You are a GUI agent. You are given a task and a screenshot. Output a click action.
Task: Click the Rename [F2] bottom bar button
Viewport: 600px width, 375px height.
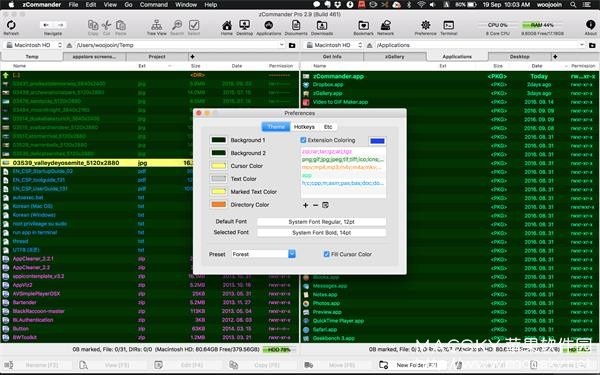tap(31, 365)
